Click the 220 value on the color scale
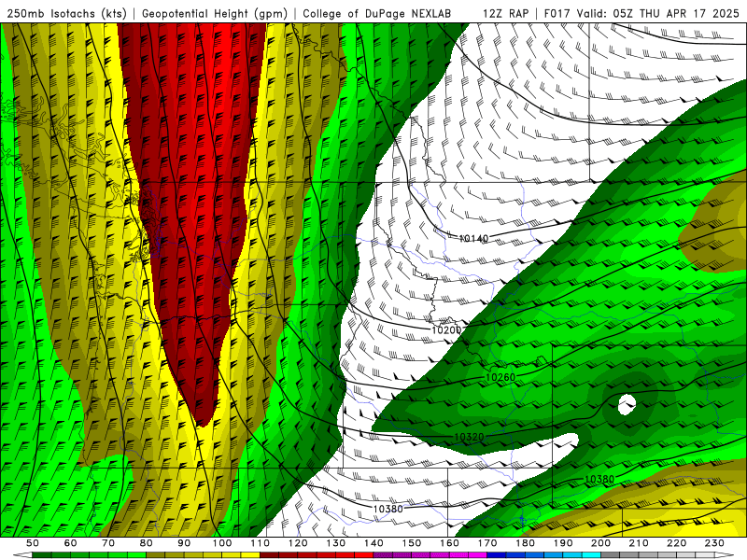747x560 pixels. tap(676, 543)
